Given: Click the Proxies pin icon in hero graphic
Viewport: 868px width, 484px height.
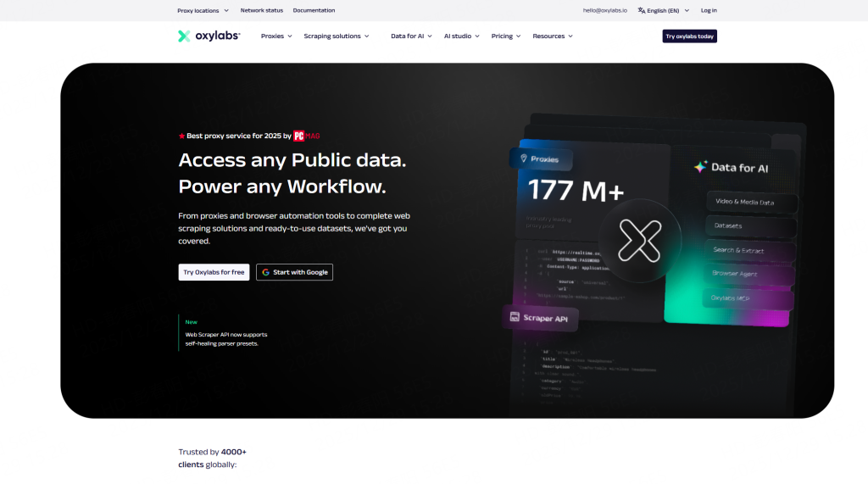Looking at the screenshot, I should pyautogui.click(x=523, y=159).
